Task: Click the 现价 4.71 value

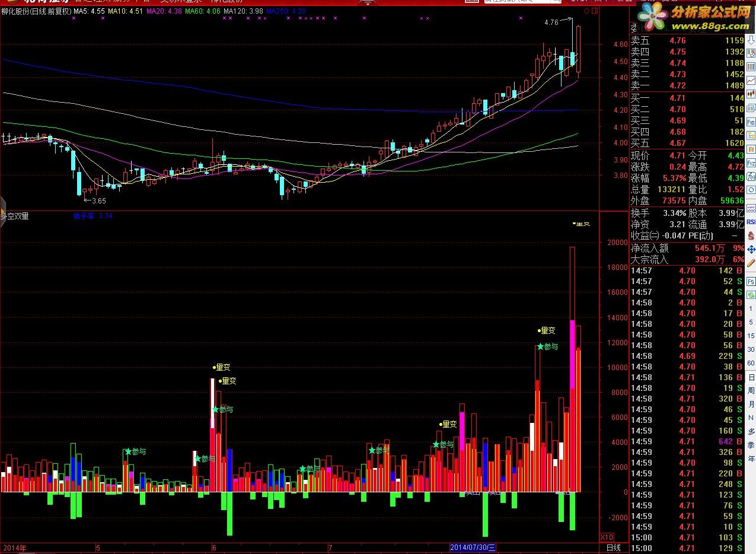Action: [677, 155]
